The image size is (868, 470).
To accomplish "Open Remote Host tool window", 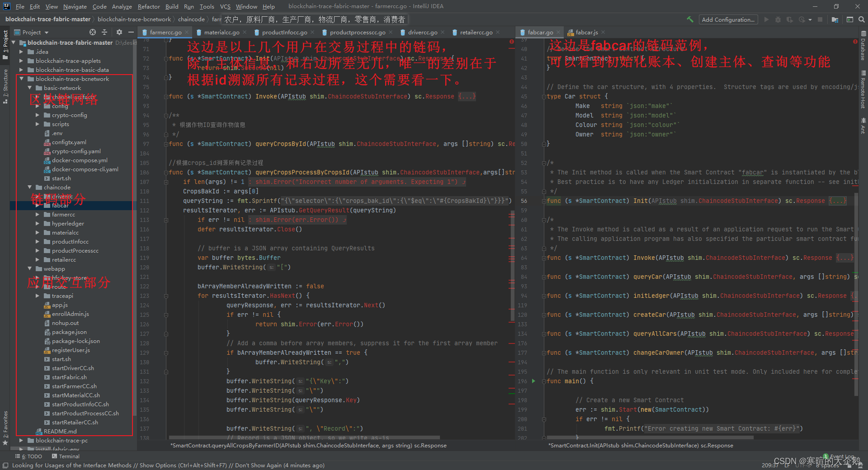I will tap(863, 89).
